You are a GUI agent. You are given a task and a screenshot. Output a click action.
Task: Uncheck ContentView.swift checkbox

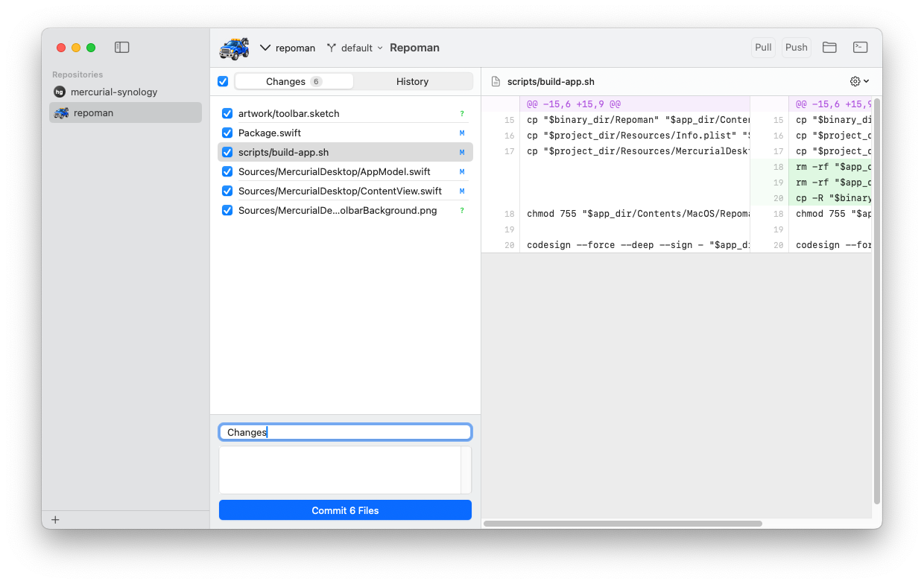tap(227, 191)
